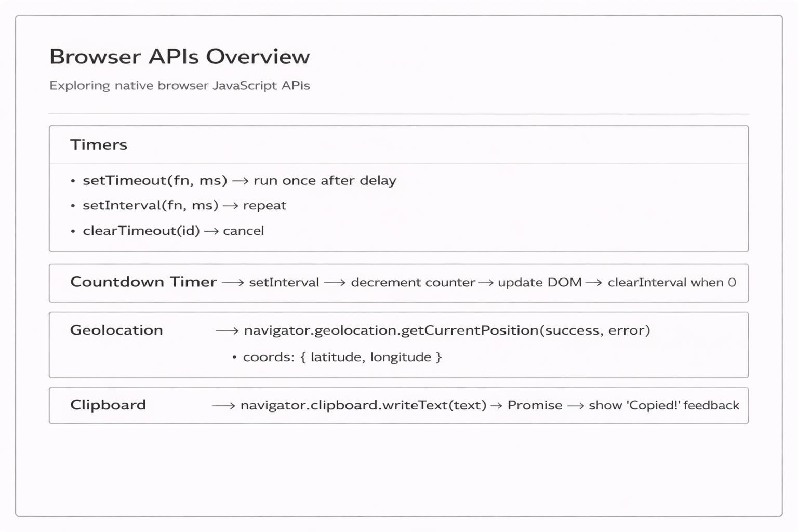Click the word 'cancel' after clearTimeout
The height and width of the screenshot is (532, 798).
(243, 231)
